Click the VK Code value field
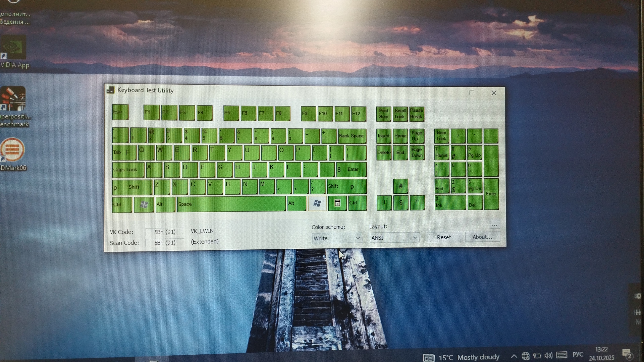Viewport: 644px width, 362px height. pyautogui.click(x=165, y=232)
